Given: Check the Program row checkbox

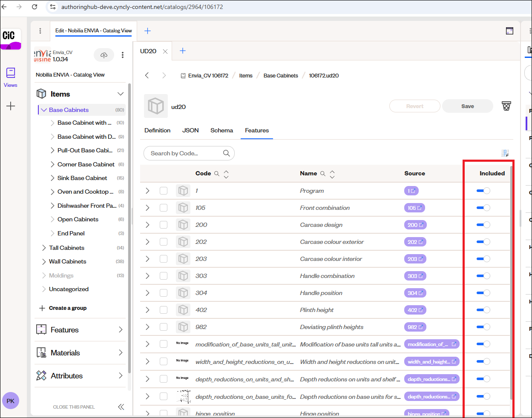Looking at the screenshot, I should point(164,191).
